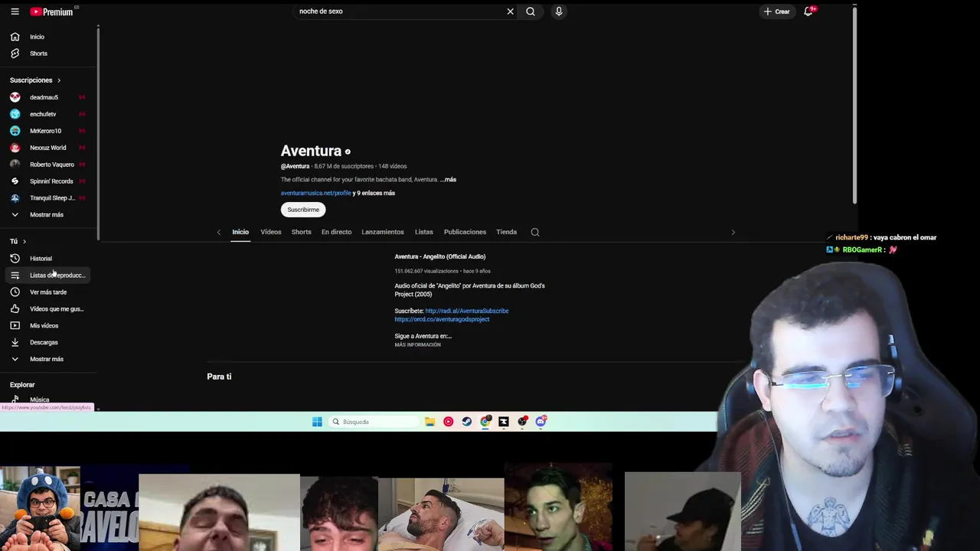Switch to the Vídeos tab
980x551 pixels.
pos(271,232)
